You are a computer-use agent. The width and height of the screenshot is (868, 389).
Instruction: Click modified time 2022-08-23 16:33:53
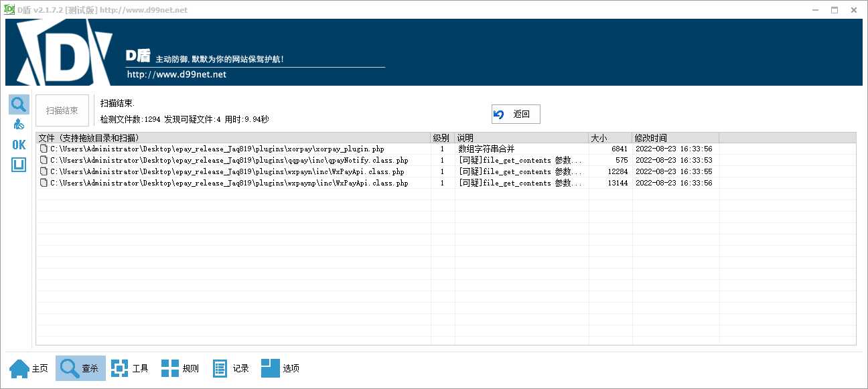coord(674,160)
